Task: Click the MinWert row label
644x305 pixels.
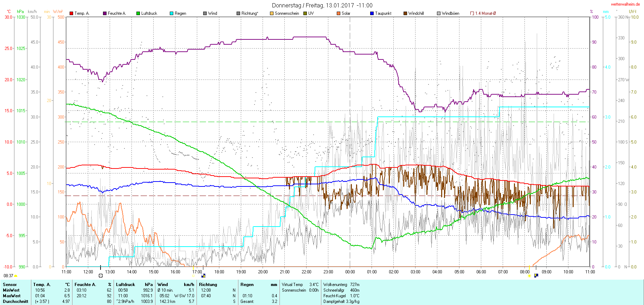Action: [x=12, y=290]
